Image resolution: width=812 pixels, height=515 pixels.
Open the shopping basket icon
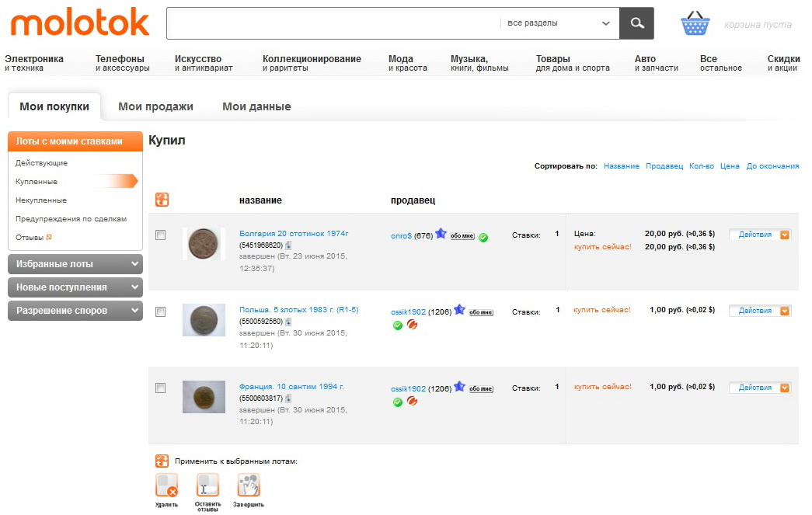coord(695,24)
